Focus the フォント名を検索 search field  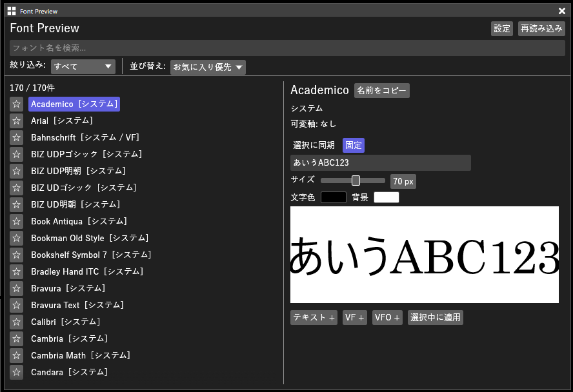point(287,48)
